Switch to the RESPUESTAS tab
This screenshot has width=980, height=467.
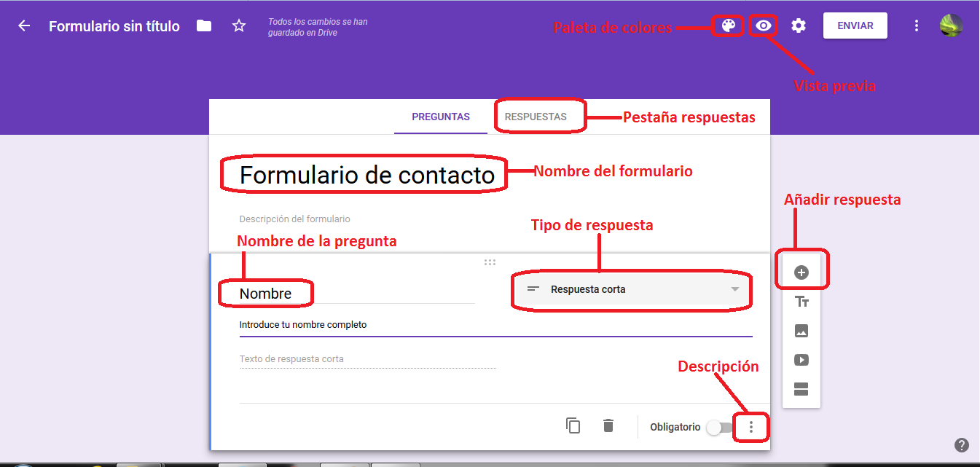coord(536,117)
